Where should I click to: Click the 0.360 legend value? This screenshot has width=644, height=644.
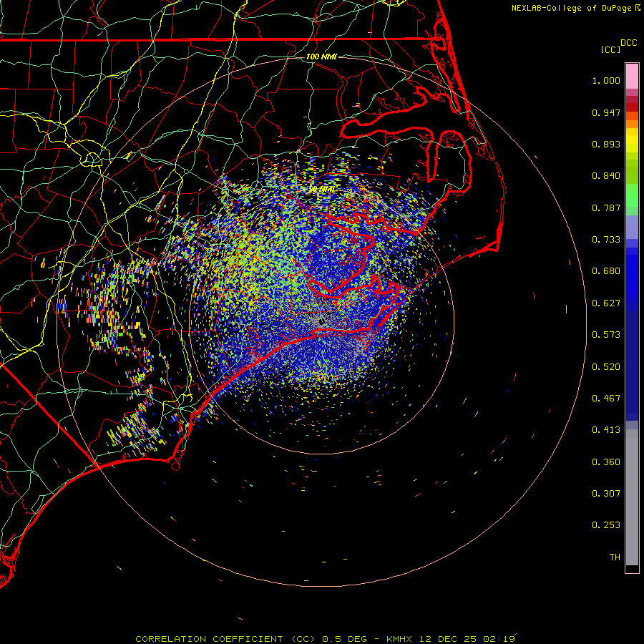606,462
